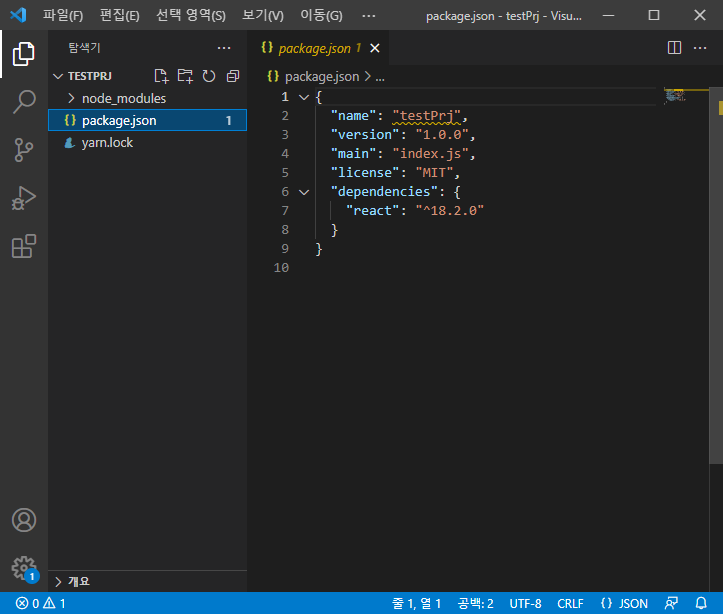Click the VS Code logo icon
Screen dimensions: 723x614
(x=18, y=15)
